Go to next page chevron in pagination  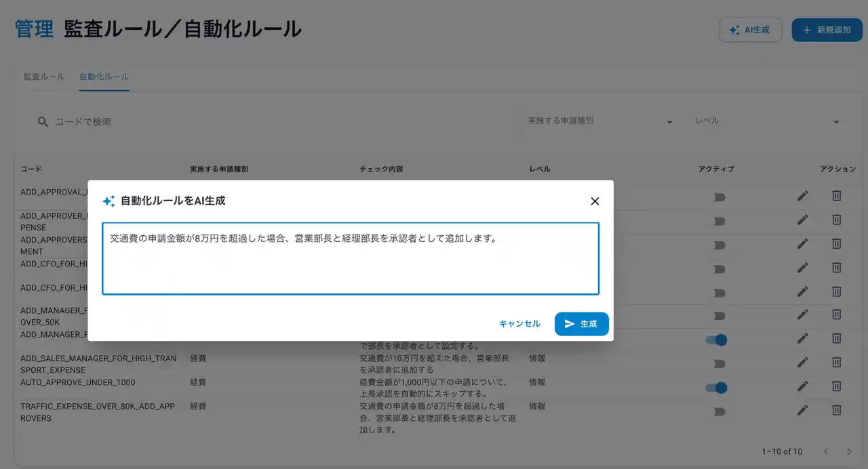tap(849, 451)
